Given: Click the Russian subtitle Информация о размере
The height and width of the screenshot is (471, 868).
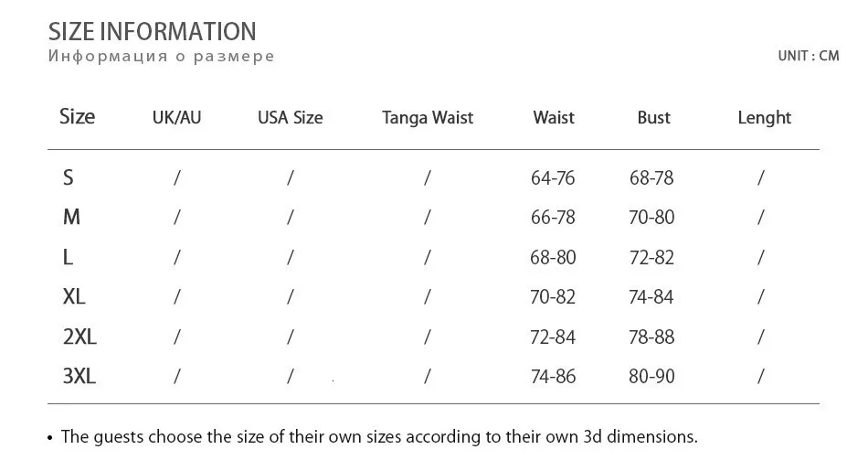Looking at the screenshot, I should [161, 56].
